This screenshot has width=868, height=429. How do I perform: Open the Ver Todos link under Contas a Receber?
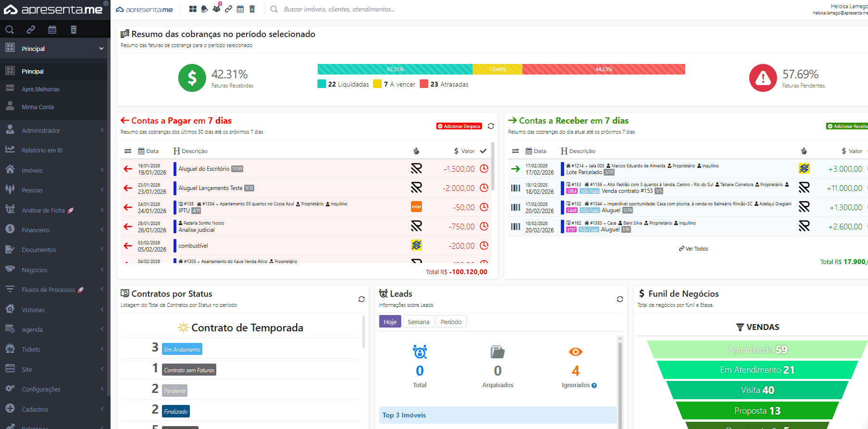click(693, 249)
